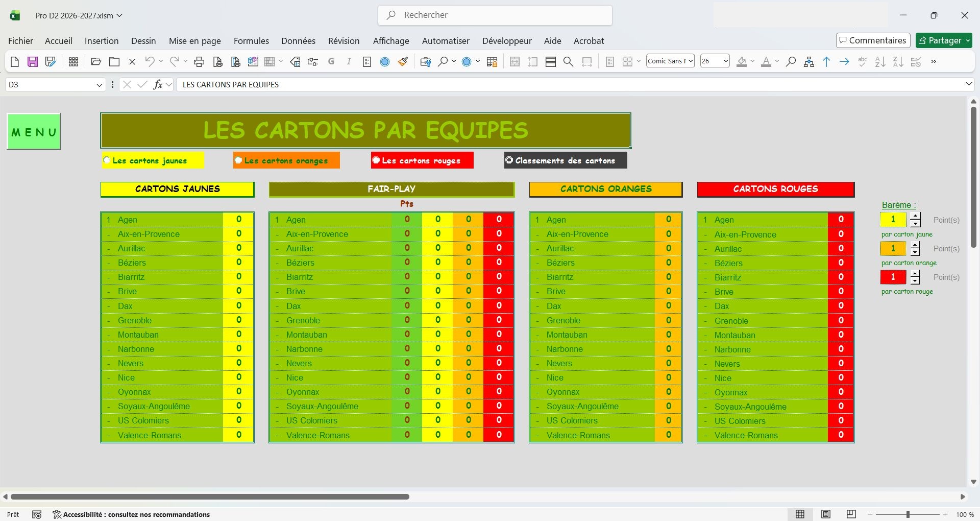
Task: Click the insert function fx icon
Action: [158, 85]
